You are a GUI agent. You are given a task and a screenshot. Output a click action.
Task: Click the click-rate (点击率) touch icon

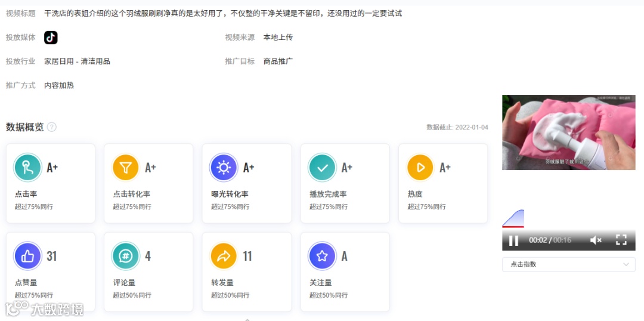click(x=27, y=167)
